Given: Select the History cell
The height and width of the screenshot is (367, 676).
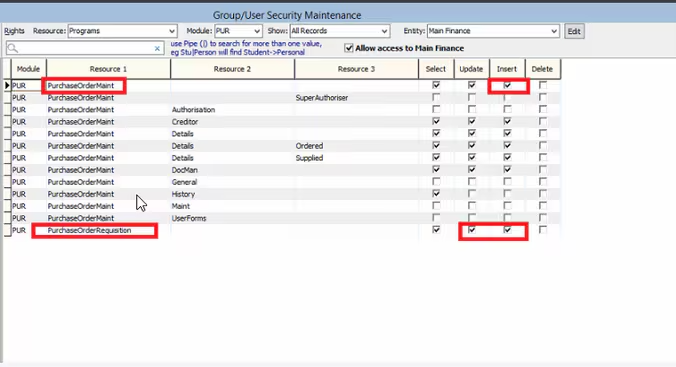Looking at the screenshot, I should pyautogui.click(x=232, y=194).
